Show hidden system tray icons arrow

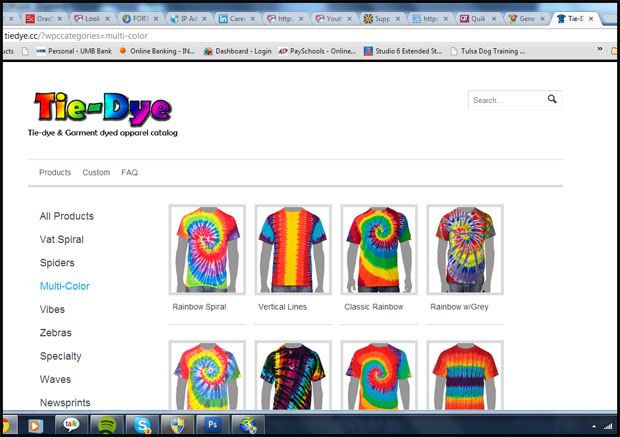[594, 426]
